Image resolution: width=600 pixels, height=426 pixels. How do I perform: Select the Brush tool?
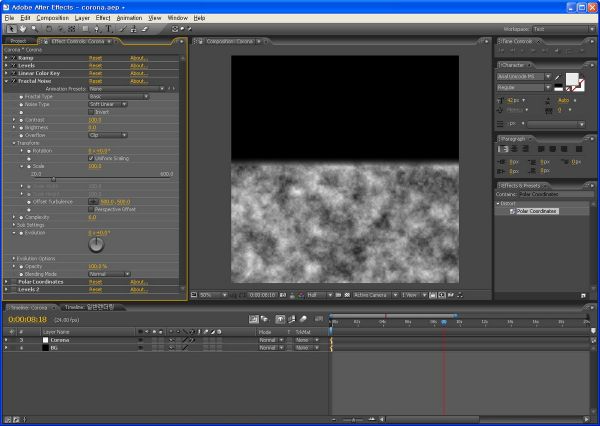tap(122, 29)
